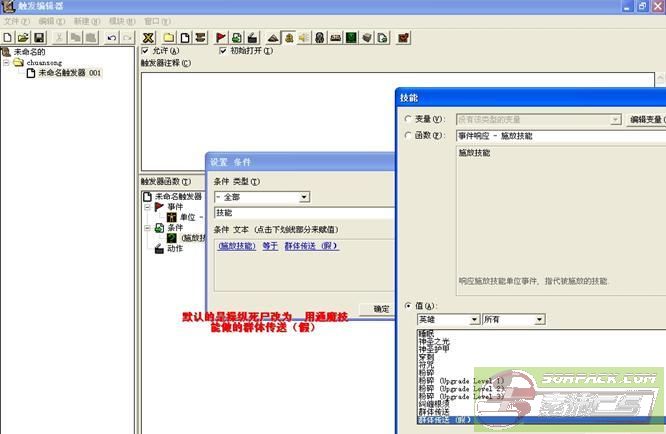Toggle the 允许 (Enabled) checkbox

point(147,51)
